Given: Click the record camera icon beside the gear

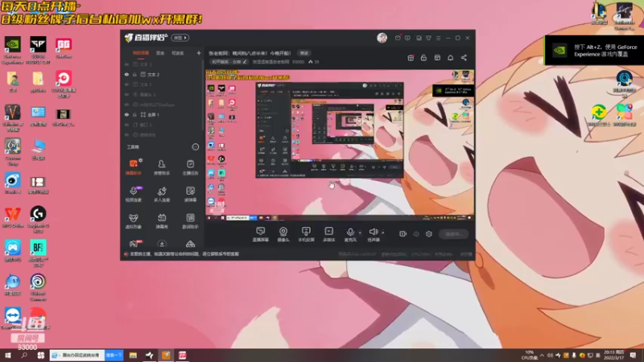Looking at the screenshot, I should 403,234.
